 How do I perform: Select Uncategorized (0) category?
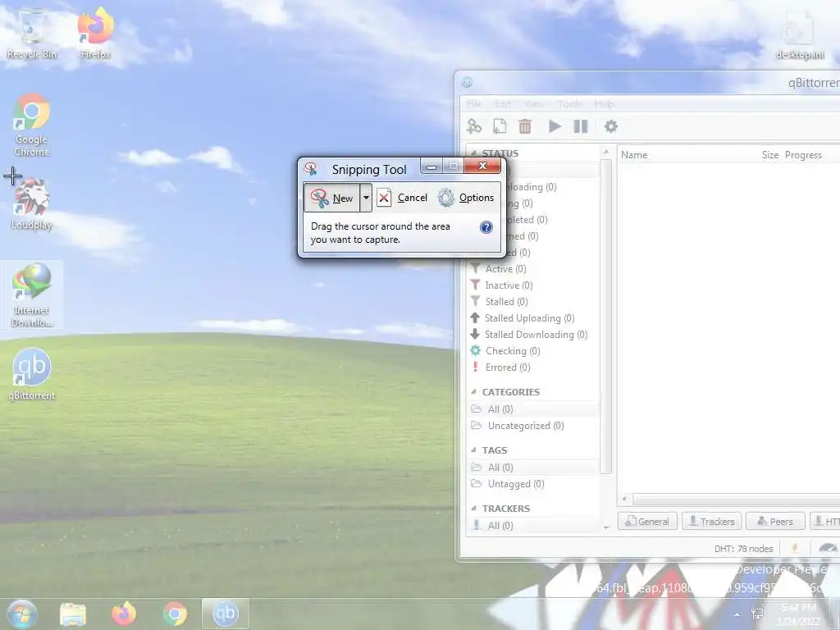[518, 426]
